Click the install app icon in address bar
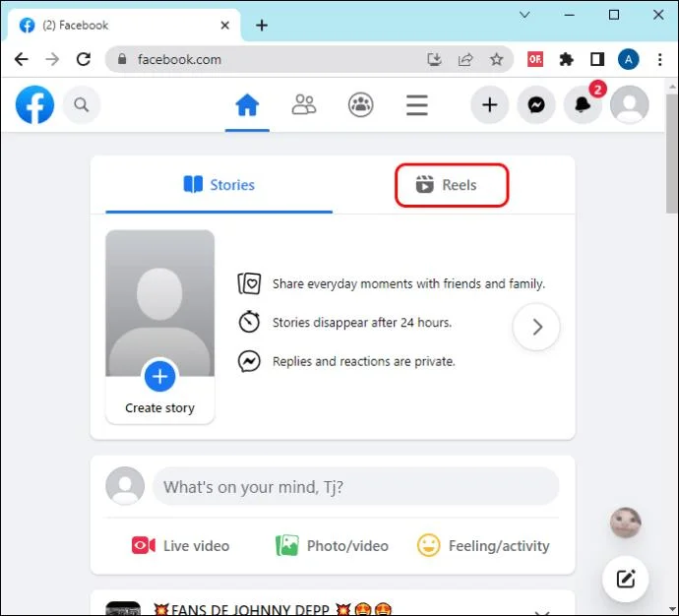 click(x=434, y=59)
